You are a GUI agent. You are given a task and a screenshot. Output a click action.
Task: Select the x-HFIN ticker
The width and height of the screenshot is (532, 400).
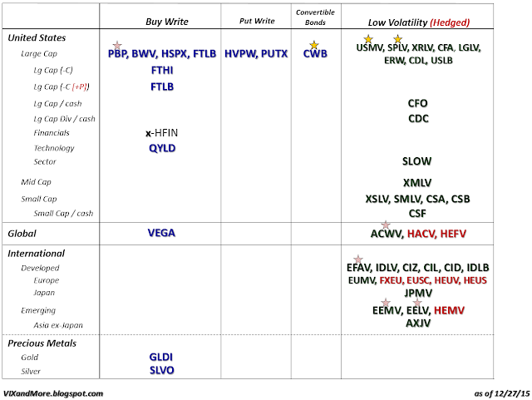pos(161,133)
